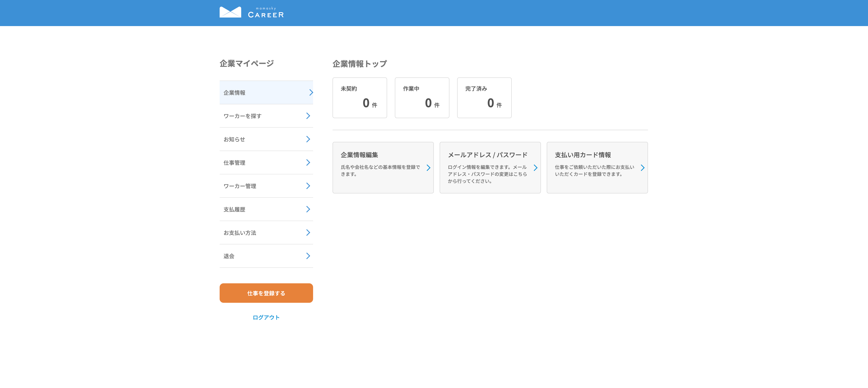Click the ログアウト link
Viewport: 868px width, 388px height.
click(266, 317)
